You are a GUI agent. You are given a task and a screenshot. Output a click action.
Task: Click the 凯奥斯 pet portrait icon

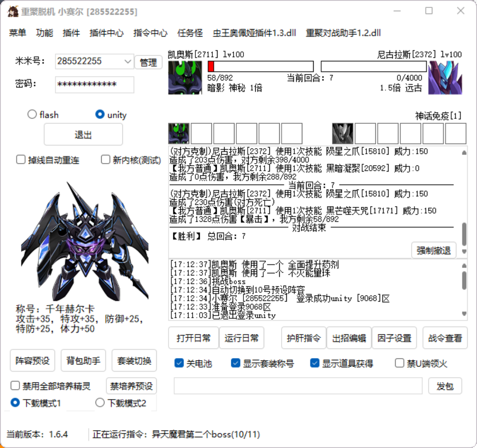point(185,78)
